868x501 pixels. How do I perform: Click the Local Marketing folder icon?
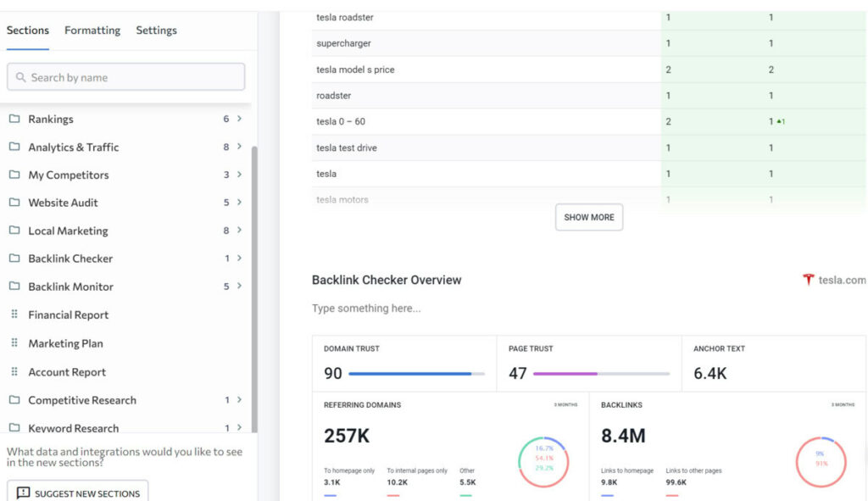coord(14,231)
